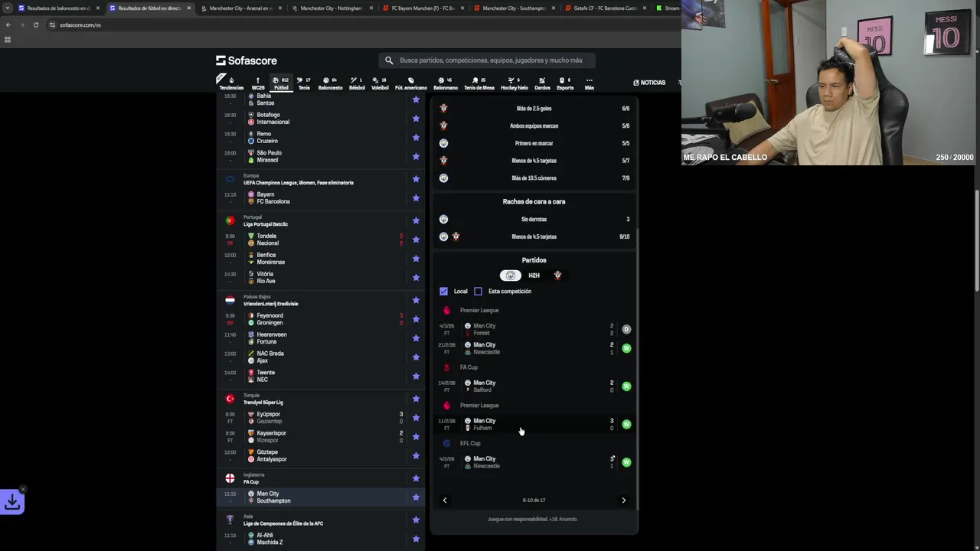Open the Chrome apps grid icon
Screen dimensions: 980x551
coord(8,40)
